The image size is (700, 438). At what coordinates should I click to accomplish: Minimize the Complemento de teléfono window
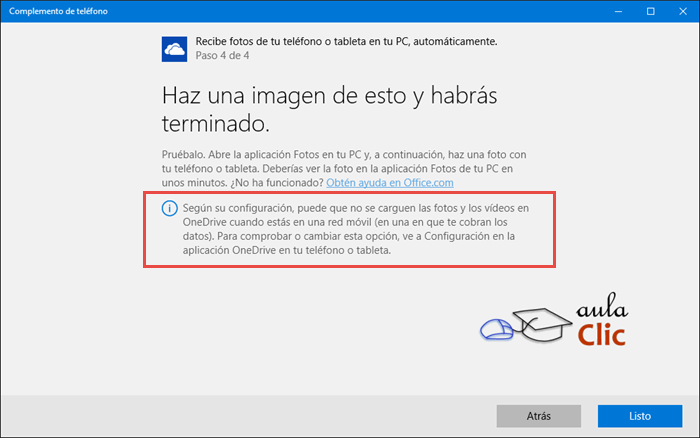[619, 11]
